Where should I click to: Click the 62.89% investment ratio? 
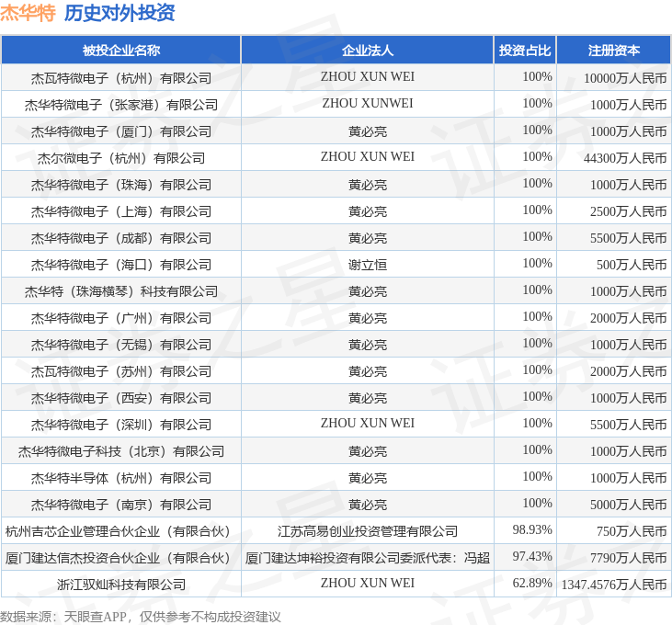tap(532, 583)
